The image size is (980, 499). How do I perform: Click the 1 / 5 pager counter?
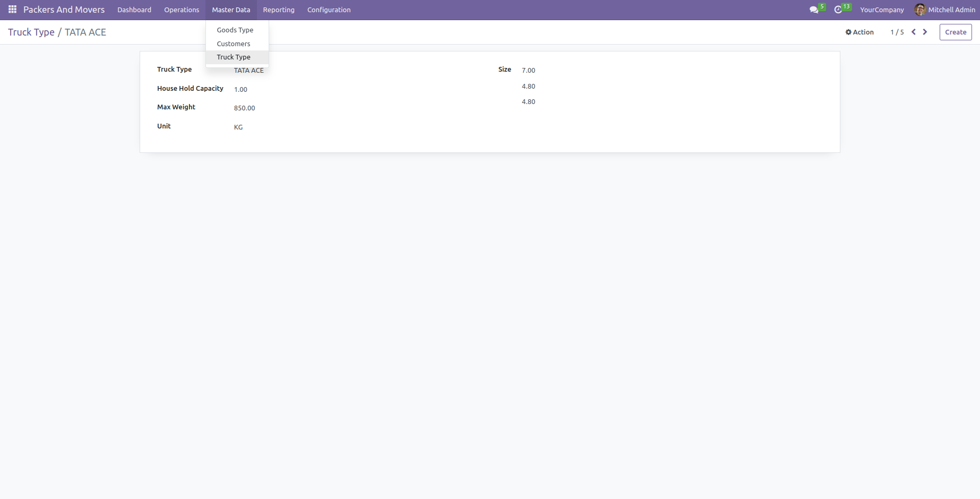pos(897,32)
